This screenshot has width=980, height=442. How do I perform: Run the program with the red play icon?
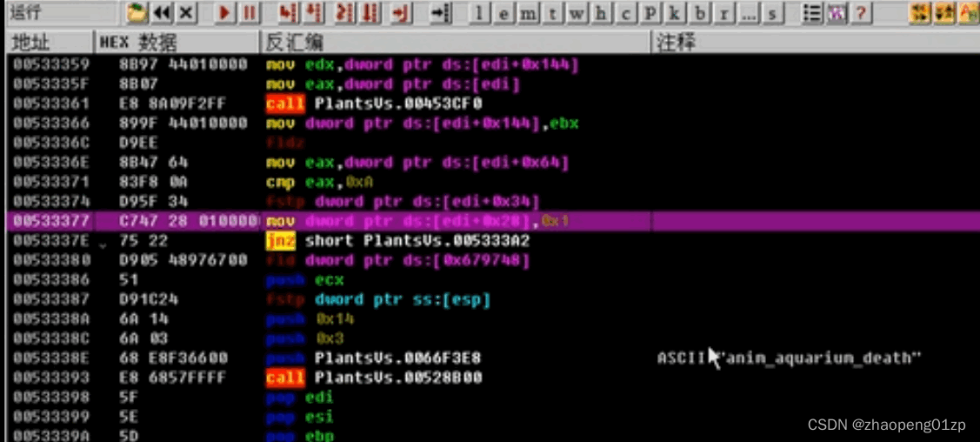[x=224, y=12]
